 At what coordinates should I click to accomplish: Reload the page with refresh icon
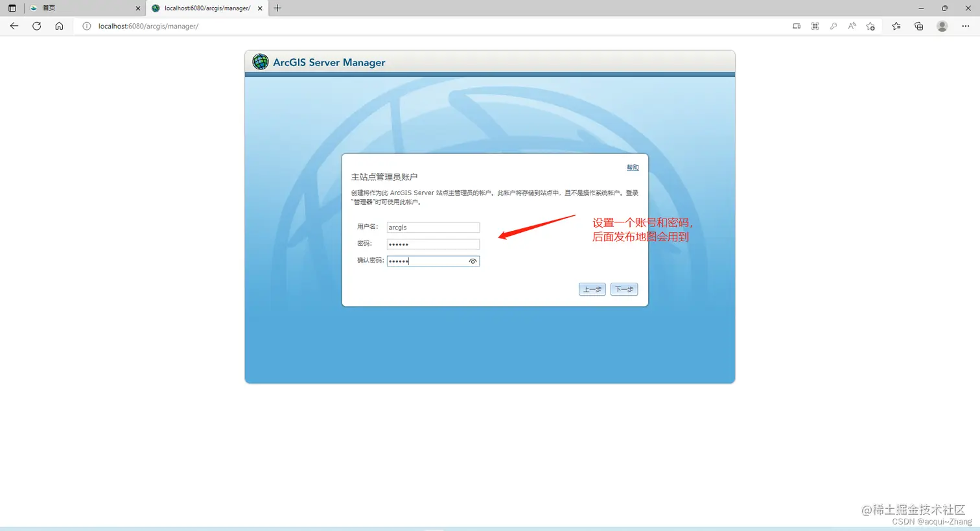tap(37, 26)
